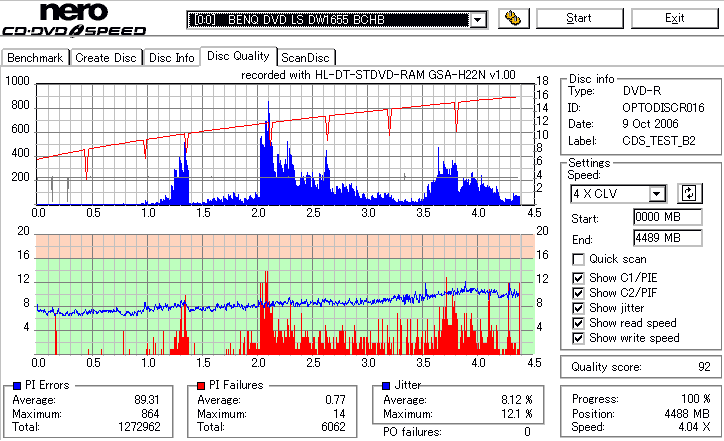Toggle Show C1/PIE checkbox
Viewport: 724px width, 441px height.
point(578,278)
